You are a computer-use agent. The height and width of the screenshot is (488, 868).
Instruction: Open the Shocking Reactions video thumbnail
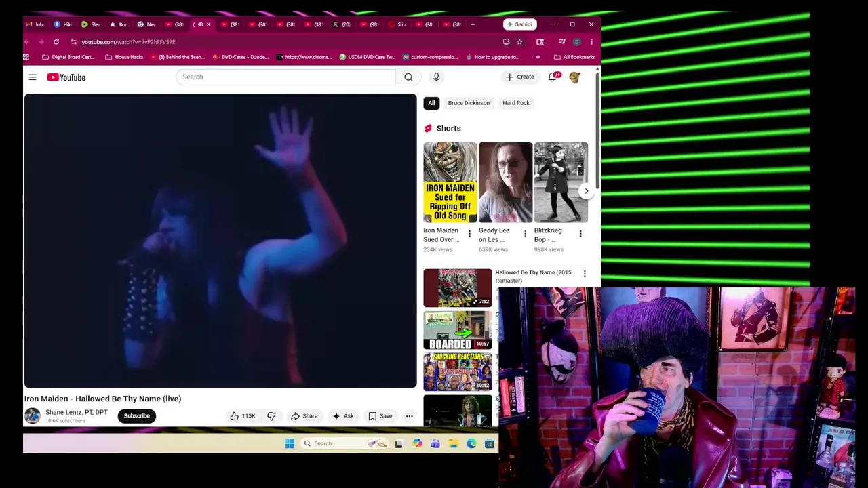click(x=458, y=371)
